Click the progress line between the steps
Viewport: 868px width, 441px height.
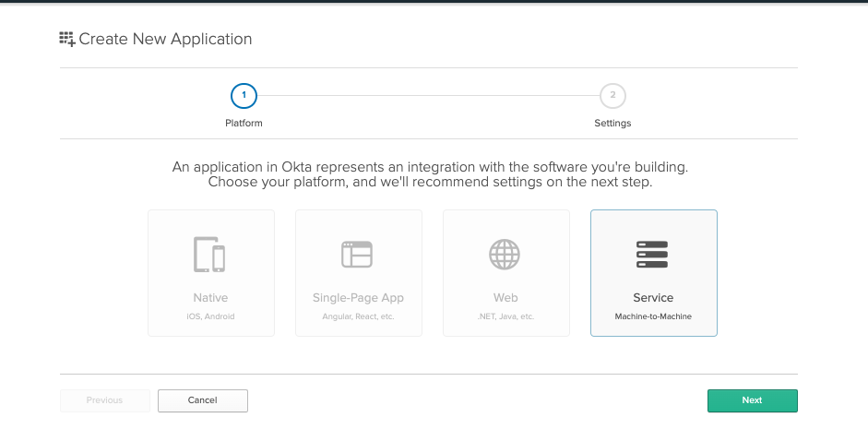point(428,95)
